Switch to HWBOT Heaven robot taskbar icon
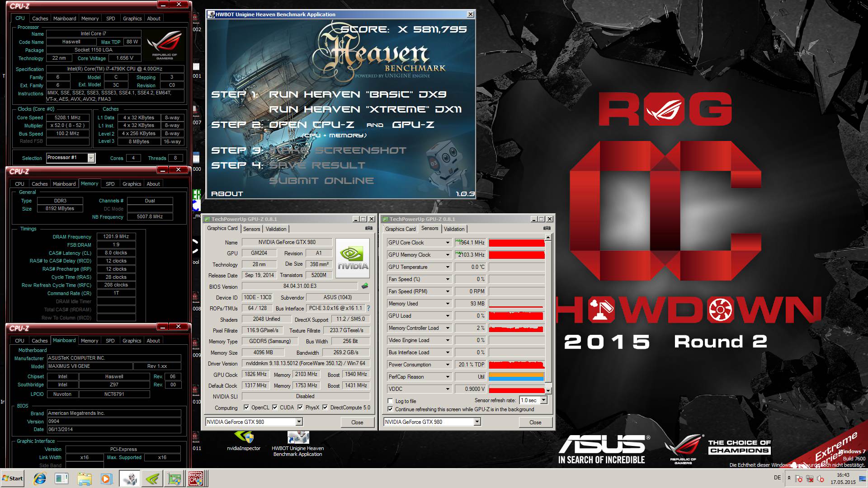Screen dimensions: 868x488 pos(129,478)
